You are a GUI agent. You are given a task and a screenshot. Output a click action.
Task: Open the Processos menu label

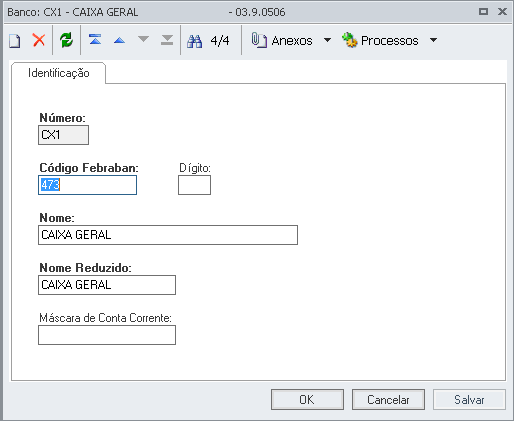click(390, 41)
